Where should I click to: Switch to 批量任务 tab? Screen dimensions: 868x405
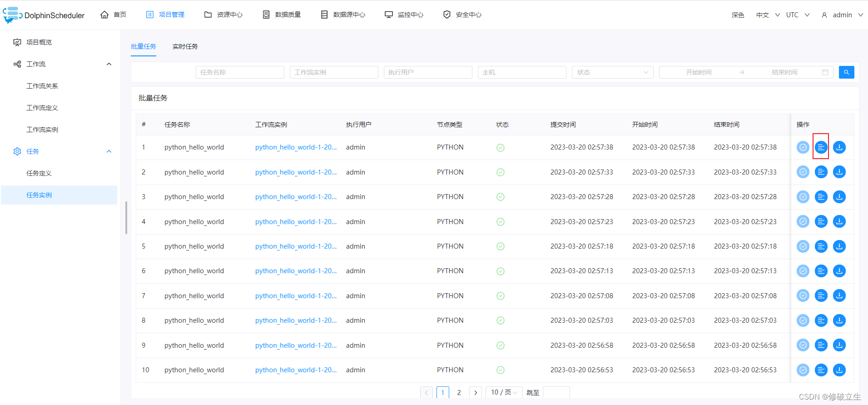144,46
